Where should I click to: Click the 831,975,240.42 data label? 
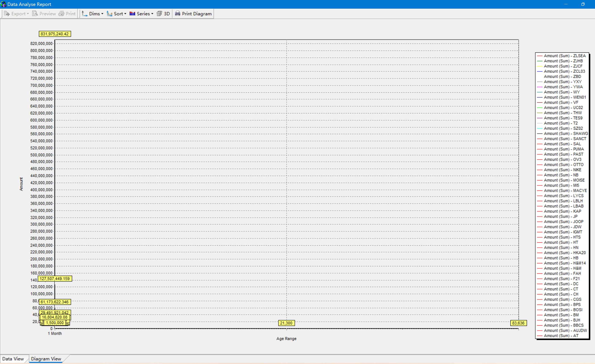[55, 34]
